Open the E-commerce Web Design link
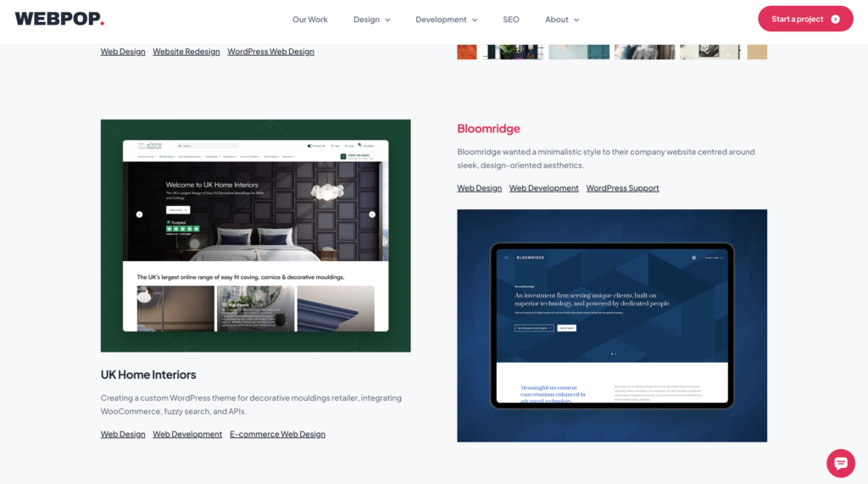Image resolution: width=868 pixels, height=484 pixels. click(x=277, y=434)
